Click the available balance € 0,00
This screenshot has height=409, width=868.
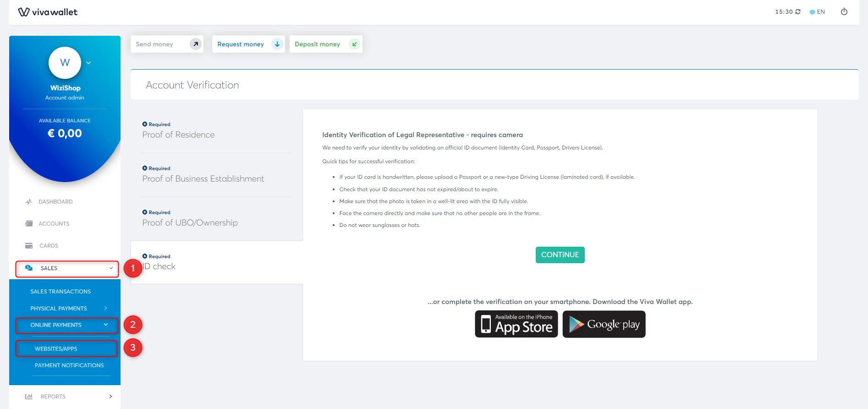click(x=65, y=133)
